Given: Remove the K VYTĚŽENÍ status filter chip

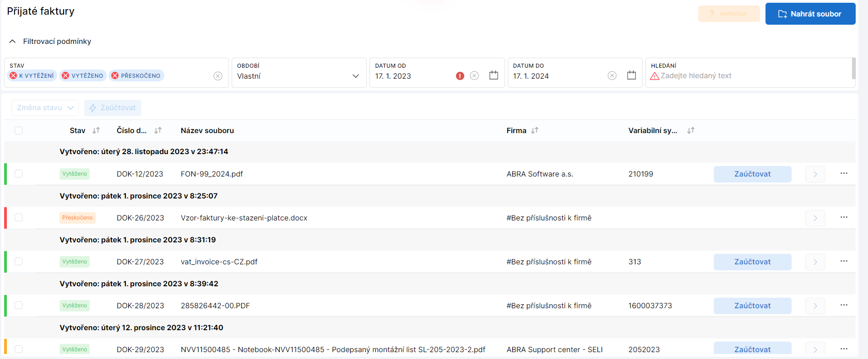Looking at the screenshot, I should click(x=13, y=76).
